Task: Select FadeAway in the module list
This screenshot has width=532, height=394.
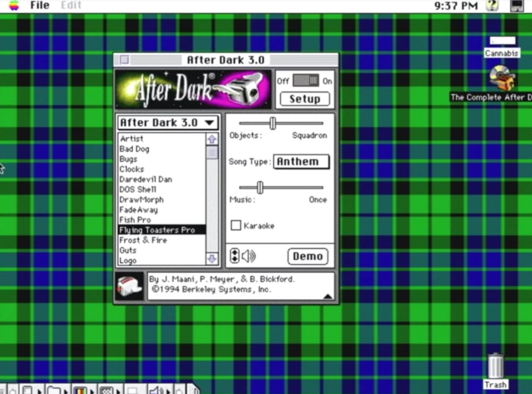Action: point(162,210)
